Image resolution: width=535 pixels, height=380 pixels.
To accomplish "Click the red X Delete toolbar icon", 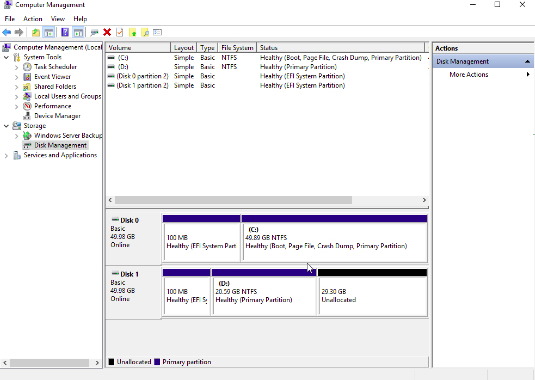I will pos(107,32).
